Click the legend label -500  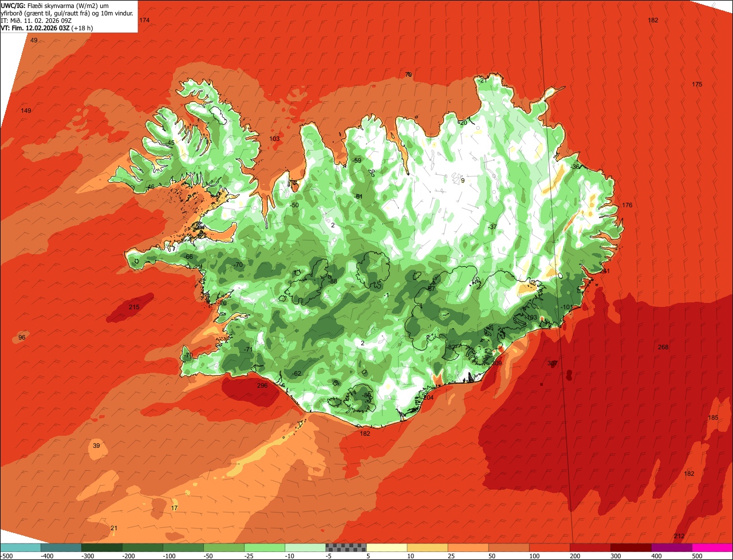(7, 556)
